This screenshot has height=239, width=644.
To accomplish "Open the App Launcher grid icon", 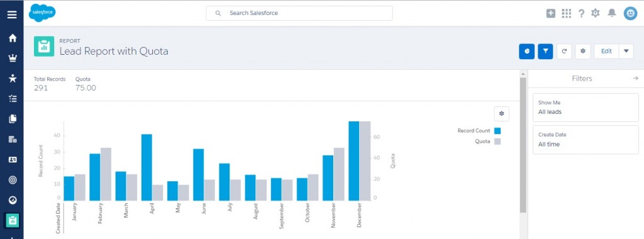I will coord(567,14).
